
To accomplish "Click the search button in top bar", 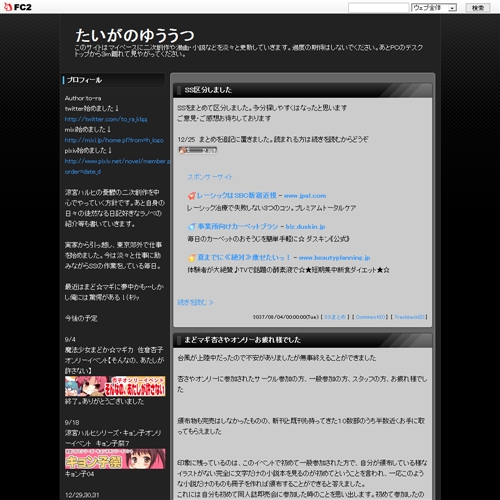I will tap(478, 7).
